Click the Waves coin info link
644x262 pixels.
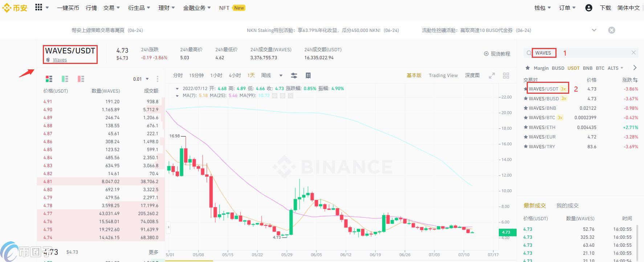tap(60, 60)
